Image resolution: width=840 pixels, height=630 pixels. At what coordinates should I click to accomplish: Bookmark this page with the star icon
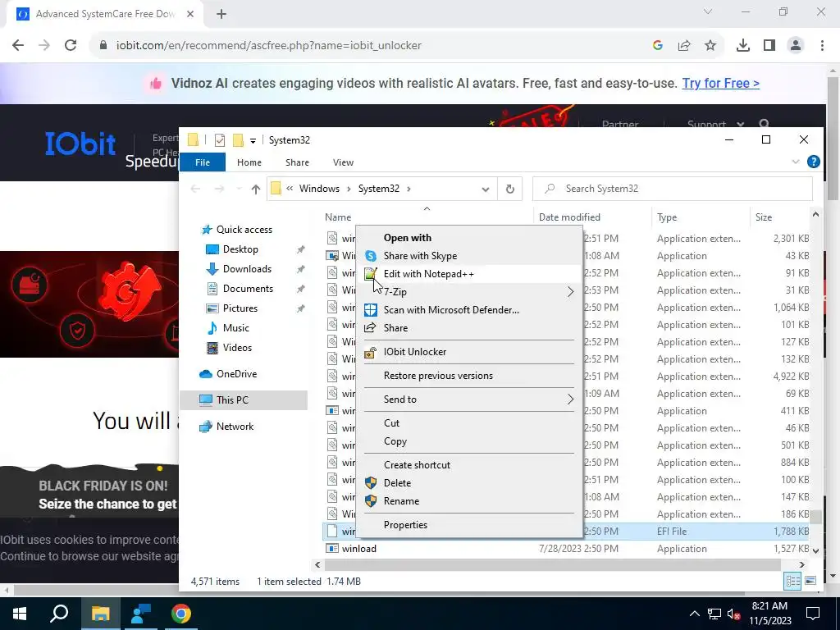coord(710,46)
